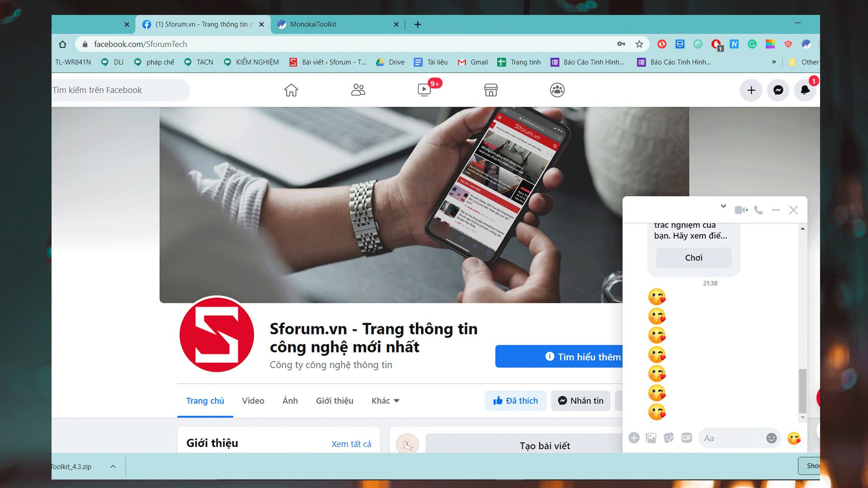Click the Ảnh tab on Sforum page
This screenshot has height=488, width=868.
click(x=290, y=400)
